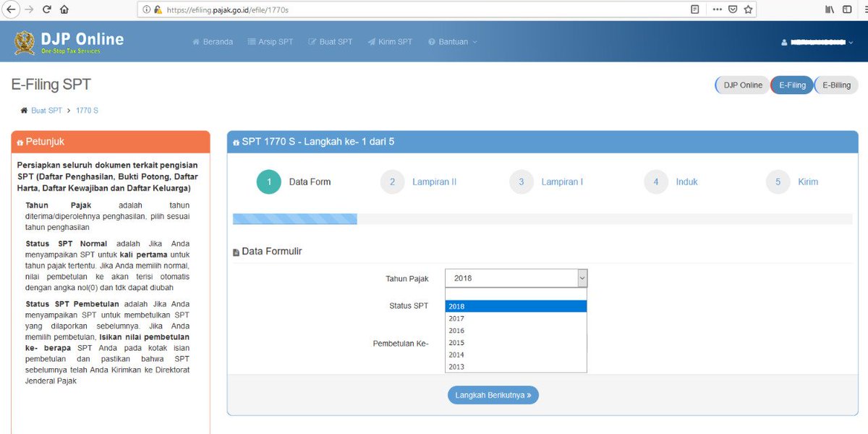Open the browser home page icon
The image size is (868, 434).
point(64,9)
